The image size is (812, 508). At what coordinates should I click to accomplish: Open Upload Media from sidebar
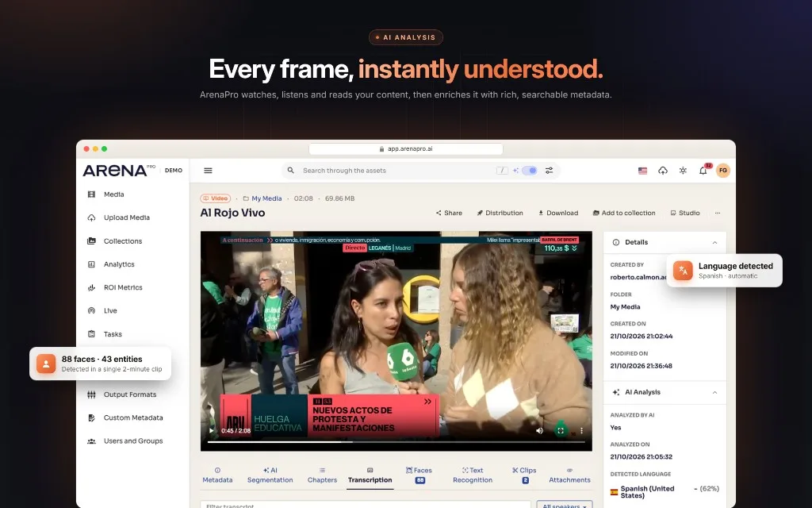tap(119, 217)
